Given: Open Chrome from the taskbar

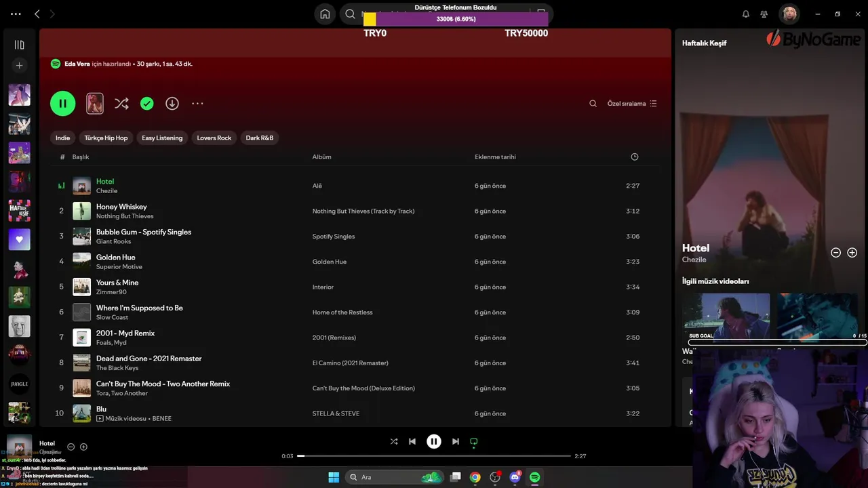Looking at the screenshot, I should pyautogui.click(x=475, y=477).
